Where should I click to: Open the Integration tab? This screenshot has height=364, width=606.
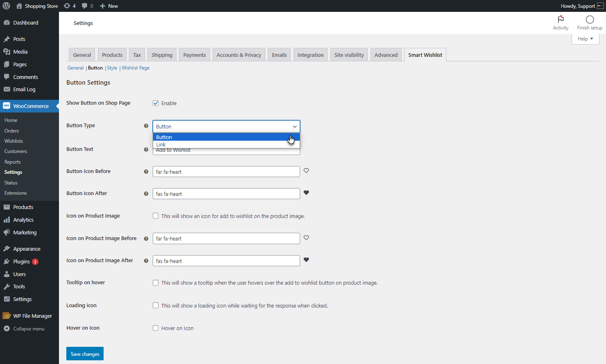pos(310,55)
